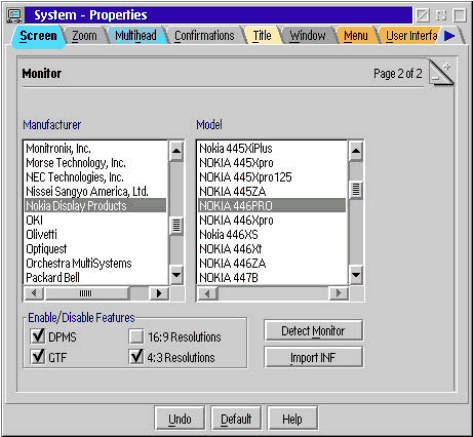Click the Default button
The image size is (473, 437).
(236, 419)
